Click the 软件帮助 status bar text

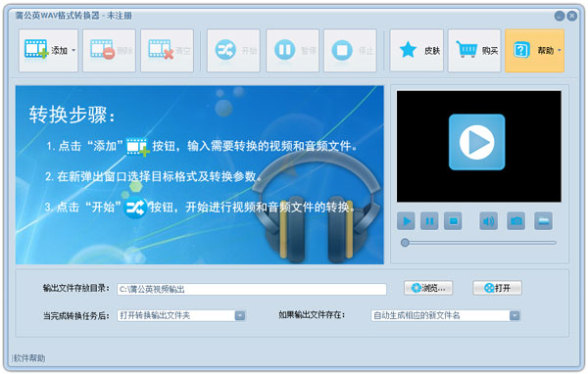(x=29, y=358)
